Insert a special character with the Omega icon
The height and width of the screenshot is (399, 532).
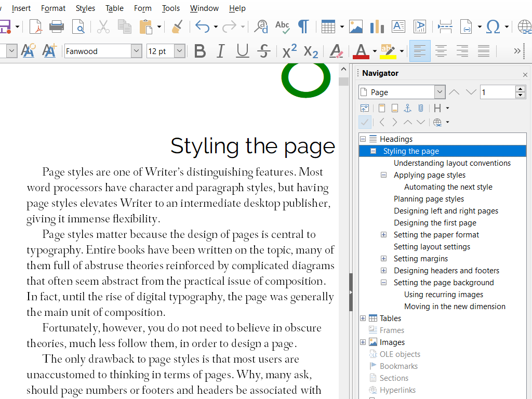(x=494, y=26)
